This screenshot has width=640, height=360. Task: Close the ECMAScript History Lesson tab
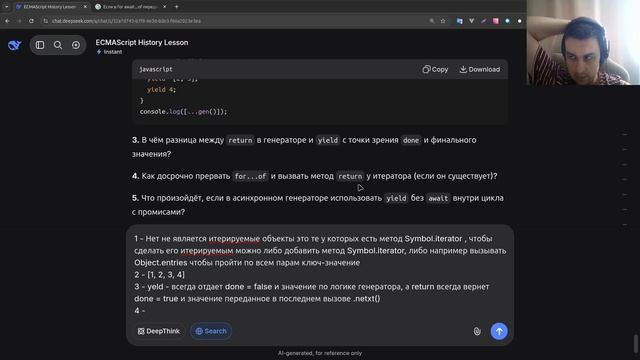click(x=85, y=7)
